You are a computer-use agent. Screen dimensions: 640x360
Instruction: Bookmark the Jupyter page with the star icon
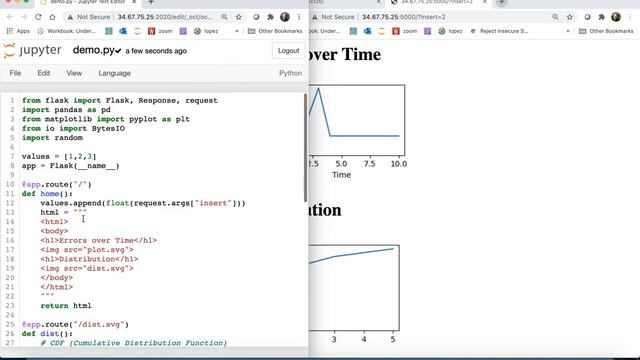[x=239, y=17]
